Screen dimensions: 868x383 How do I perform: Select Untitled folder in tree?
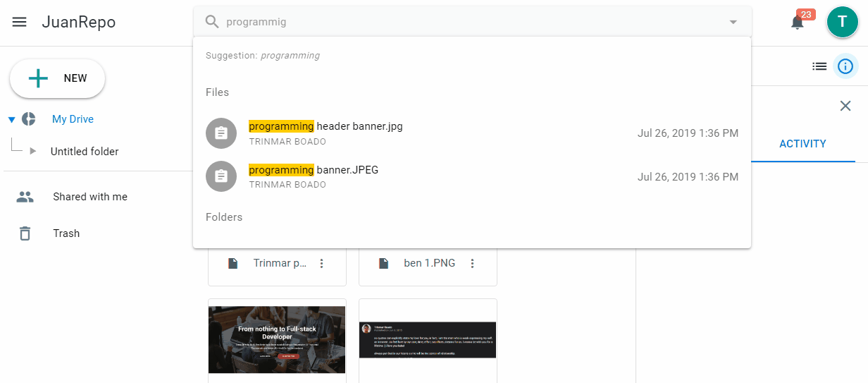(85, 152)
